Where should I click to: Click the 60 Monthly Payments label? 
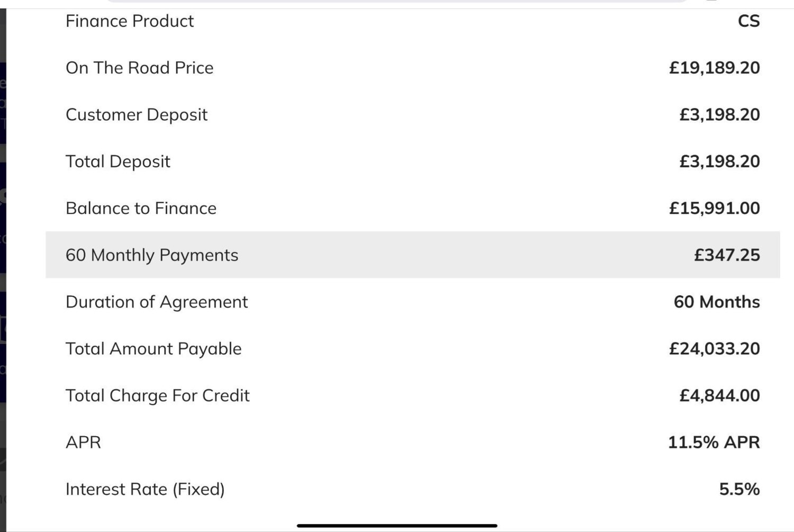152,255
